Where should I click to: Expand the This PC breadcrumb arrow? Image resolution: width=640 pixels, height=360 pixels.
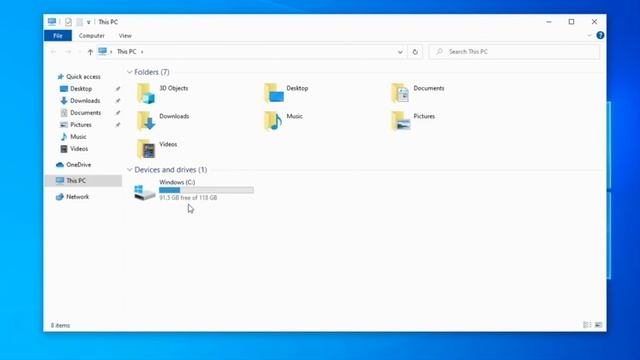coord(142,52)
